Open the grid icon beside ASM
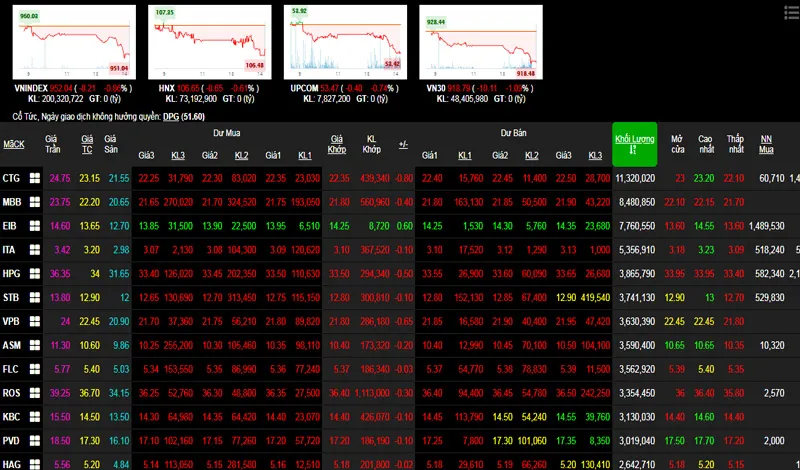 click(35, 345)
